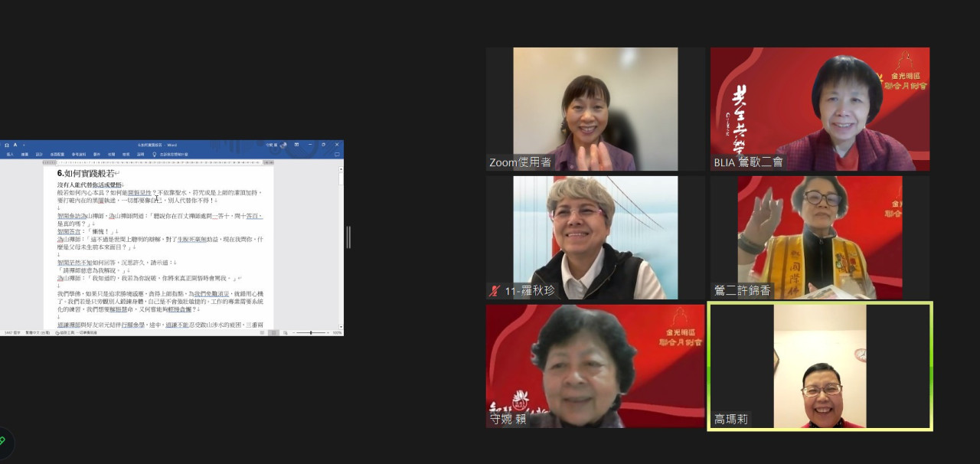Switch to Web Layout view in status bar

tap(284, 333)
